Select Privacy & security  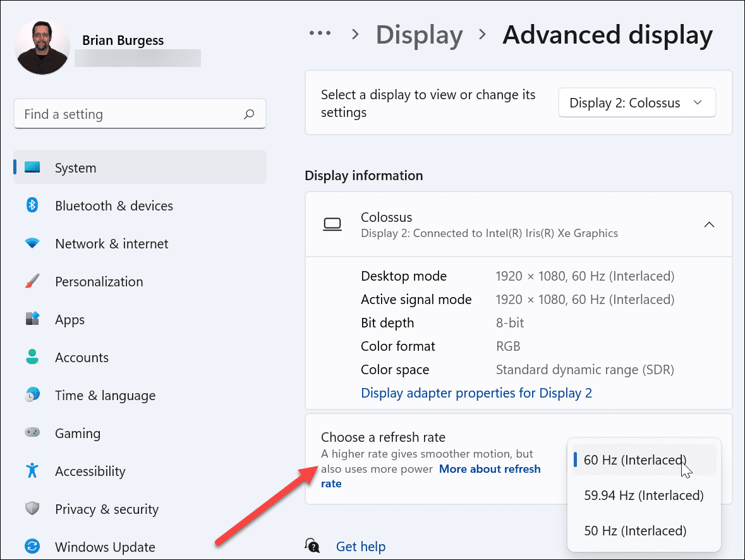click(140, 509)
